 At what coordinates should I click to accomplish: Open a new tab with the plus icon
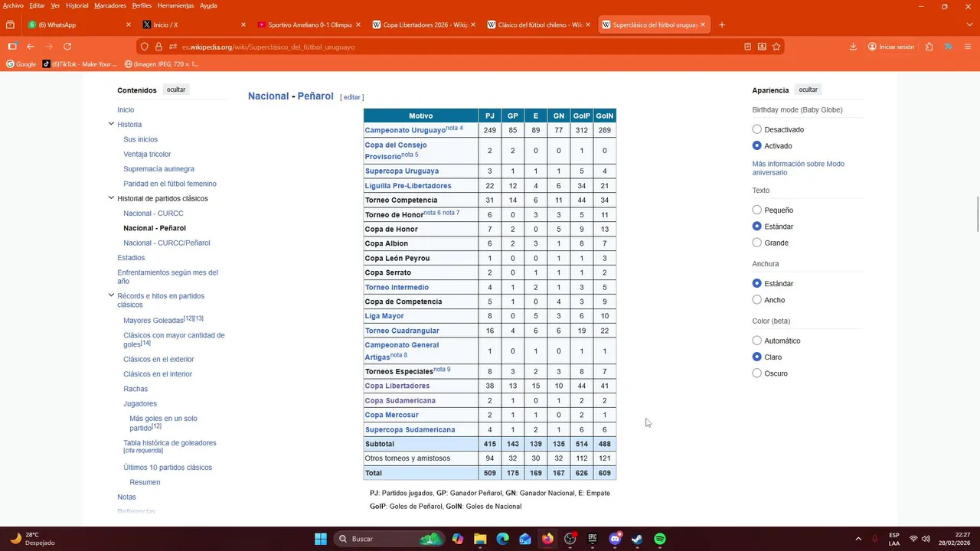[721, 24]
